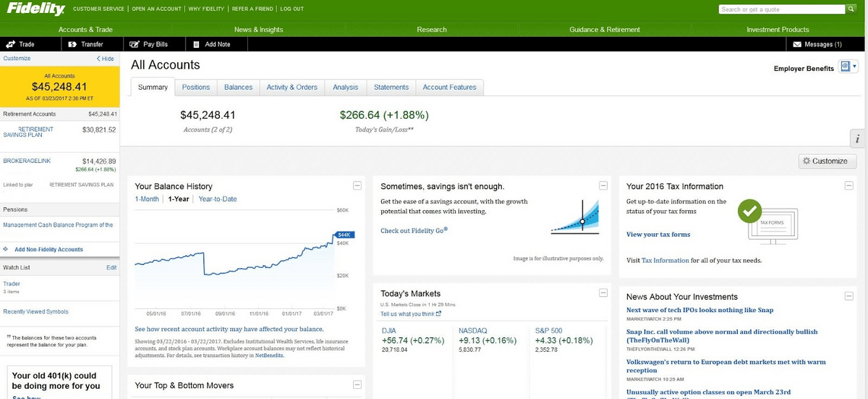The width and height of the screenshot is (868, 399).
Task: Open Employer Benefits dropdown icon
Action: click(x=847, y=67)
